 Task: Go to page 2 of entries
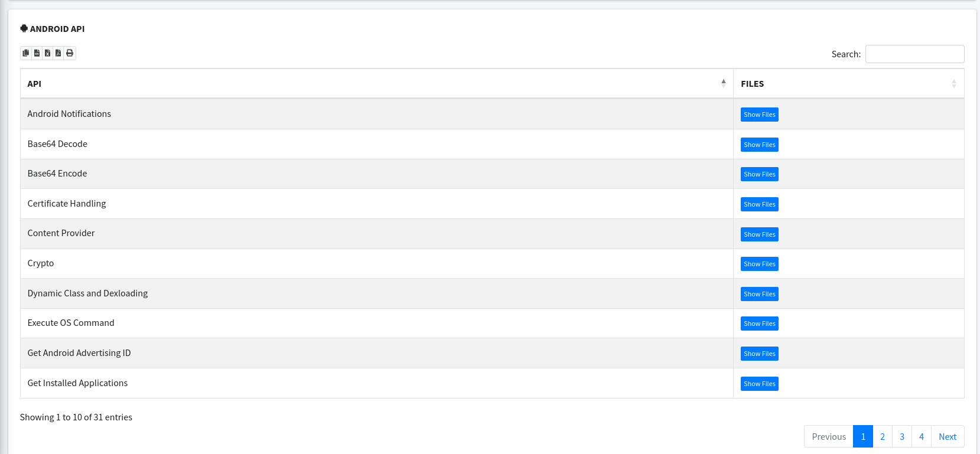tap(883, 437)
